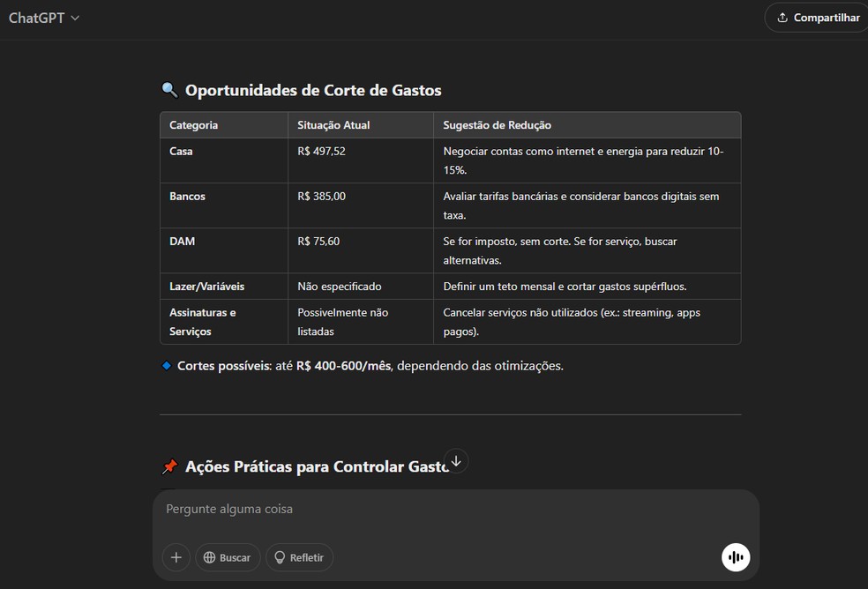Enable web search with Buscar
Viewport: 868px width, 589px height.
click(228, 557)
